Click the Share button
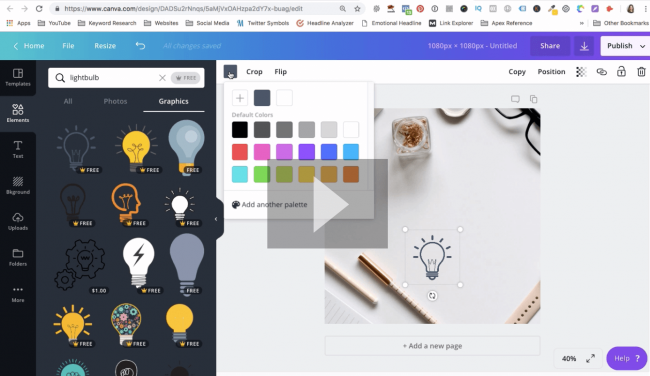This screenshot has width=650, height=376. [x=550, y=46]
